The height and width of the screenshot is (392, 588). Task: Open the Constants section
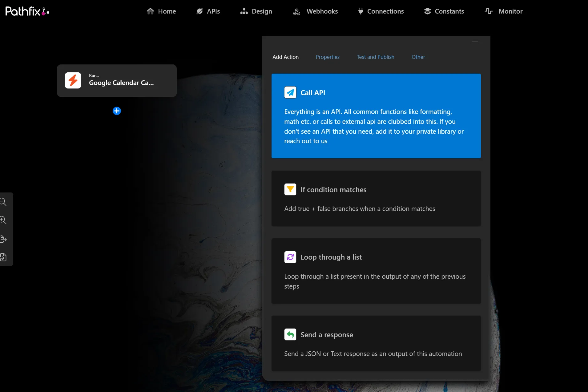click(444, 11)
